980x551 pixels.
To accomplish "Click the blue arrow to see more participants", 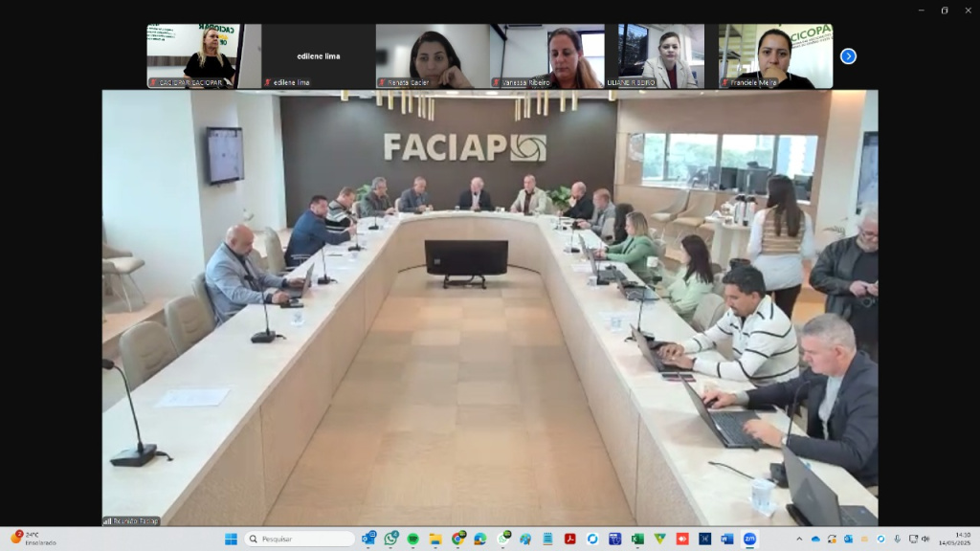I will pos(848,56).
